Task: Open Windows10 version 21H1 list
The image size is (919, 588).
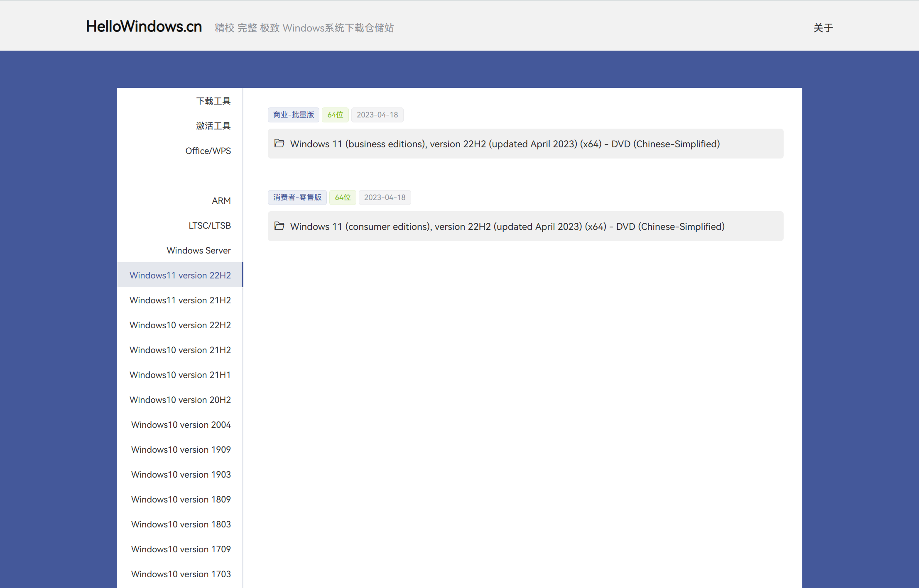Action: 180,375
